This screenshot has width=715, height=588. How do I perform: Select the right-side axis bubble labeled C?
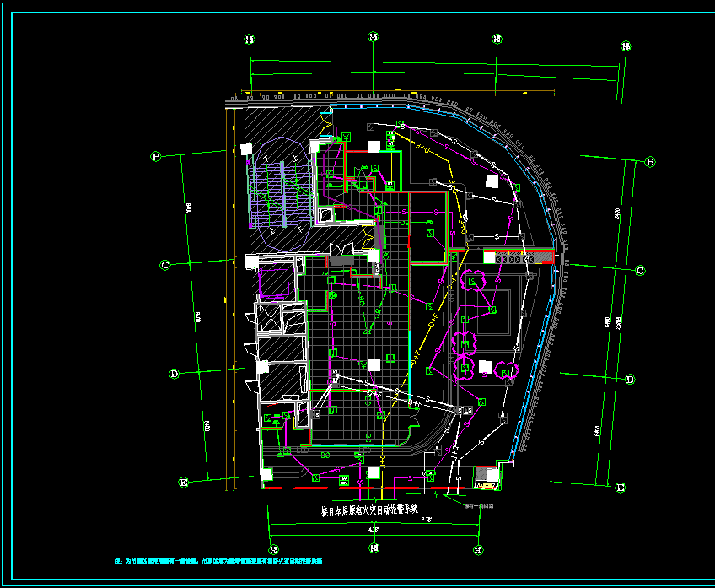coord(640,271)
